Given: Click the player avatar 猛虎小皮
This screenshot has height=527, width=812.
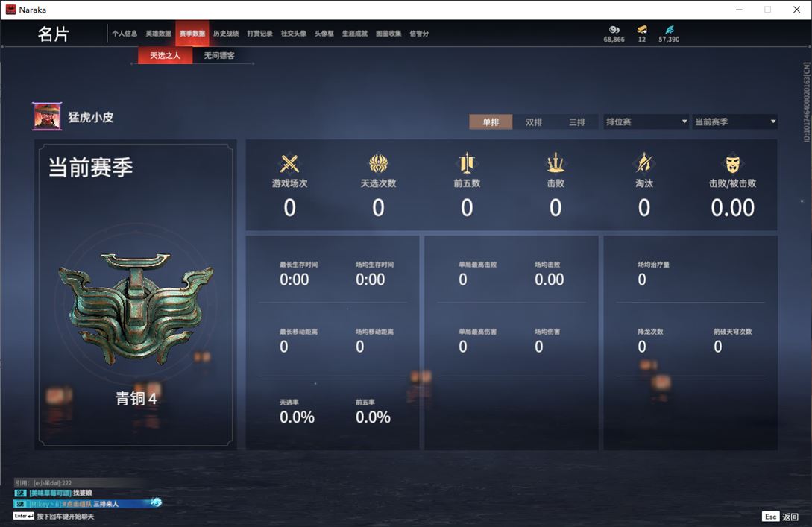Looking at the screenshot, I should (47, 116).
